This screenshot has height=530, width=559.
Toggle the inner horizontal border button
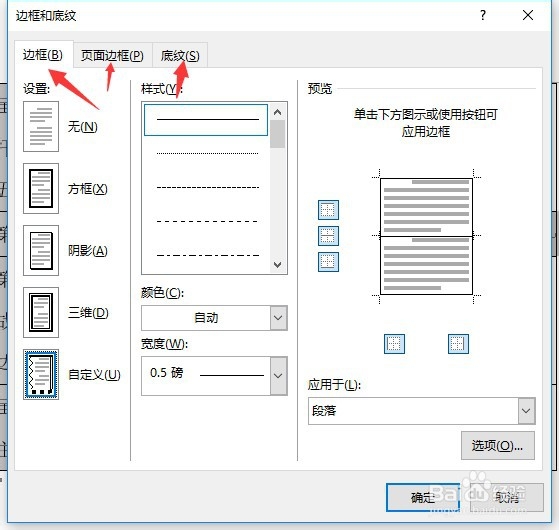(328, 236)
